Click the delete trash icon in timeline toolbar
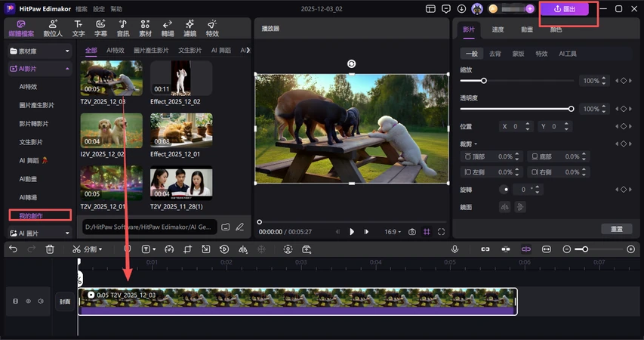The image size is (644, 340). [50, 249]
